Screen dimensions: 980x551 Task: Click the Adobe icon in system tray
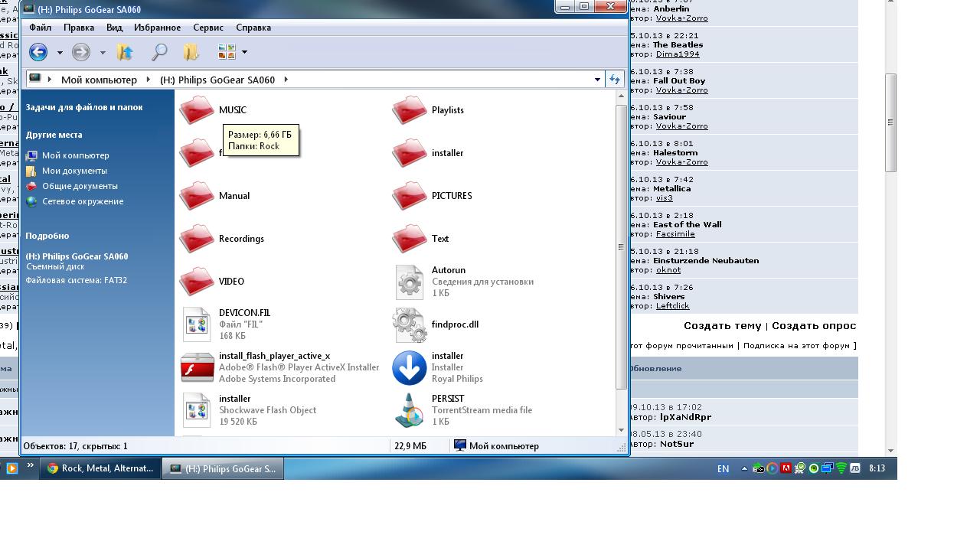(x=786, y=468)
